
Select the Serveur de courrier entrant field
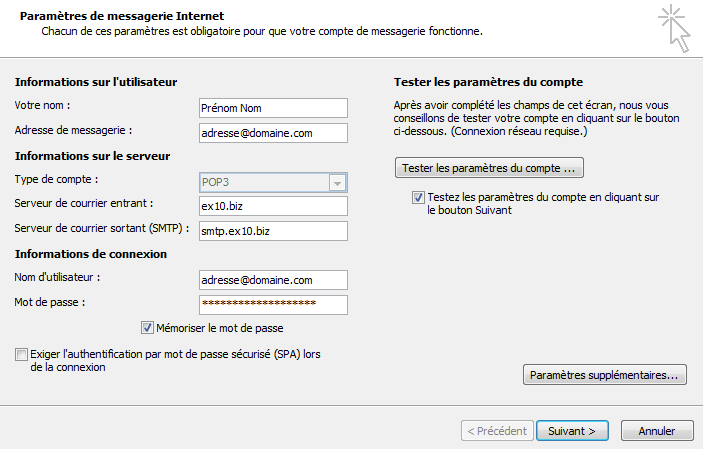tap(273, 206)
